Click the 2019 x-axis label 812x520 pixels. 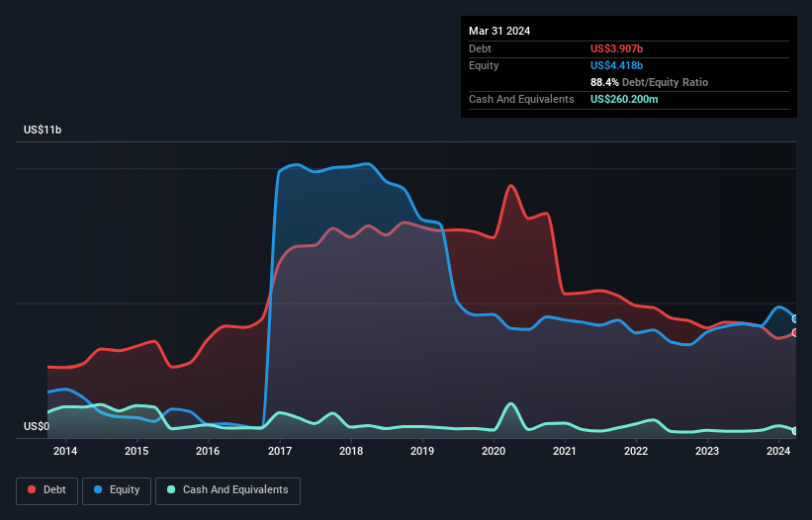422,451
